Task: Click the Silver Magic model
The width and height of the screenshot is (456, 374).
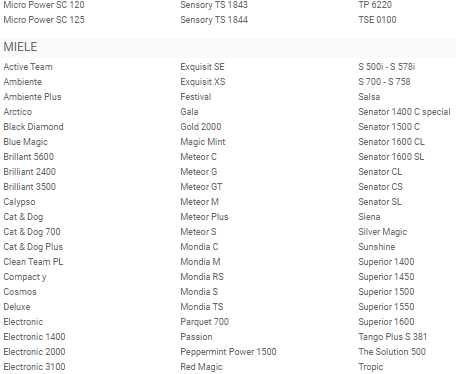Action: coord(383,232)
